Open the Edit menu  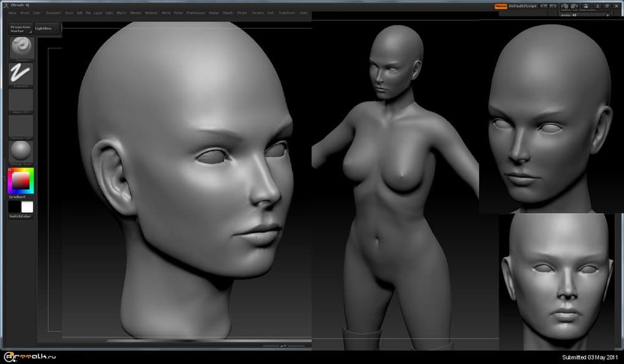click(x=80, y=13)
